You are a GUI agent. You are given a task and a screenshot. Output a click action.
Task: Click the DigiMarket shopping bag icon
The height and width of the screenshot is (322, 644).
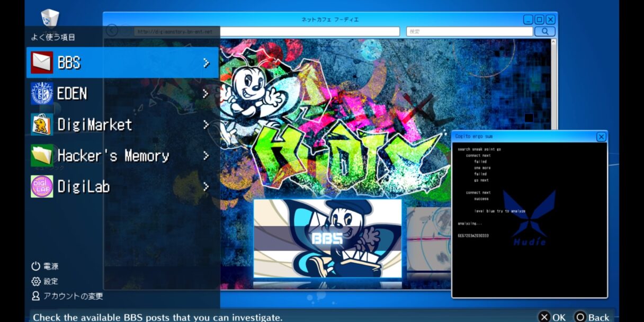click(x=42, y=124)
